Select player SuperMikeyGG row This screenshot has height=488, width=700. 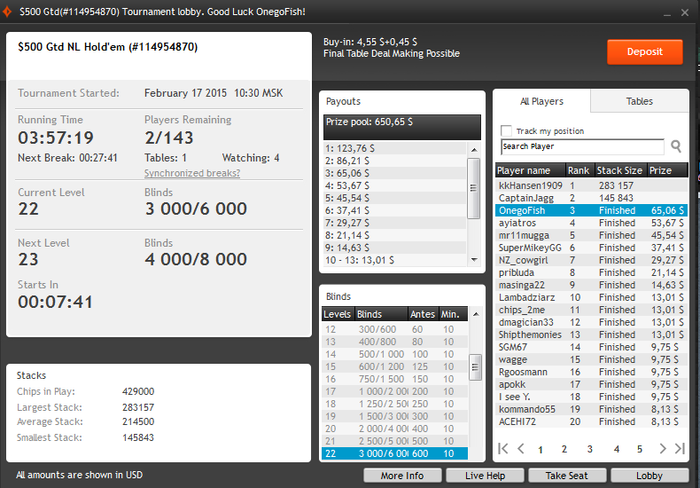coord(592,248)
